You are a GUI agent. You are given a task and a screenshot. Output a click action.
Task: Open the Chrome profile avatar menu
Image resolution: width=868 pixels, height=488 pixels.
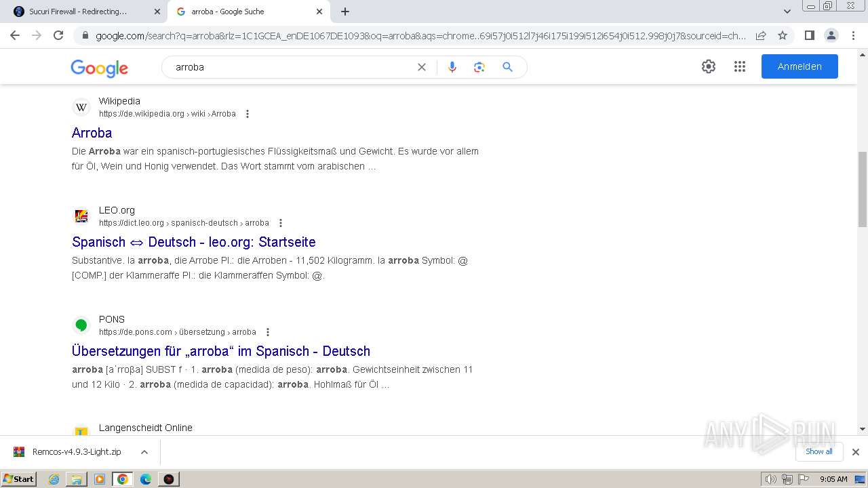831,35
